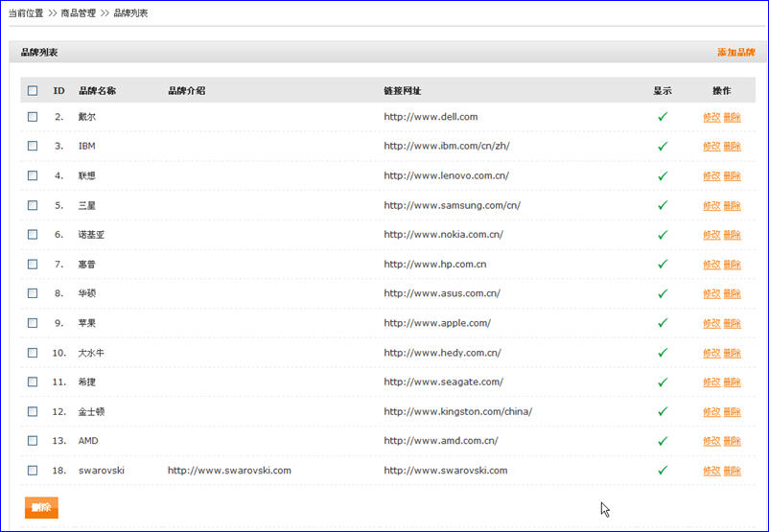
Task: Edit the 诺基亚 brand via 修改
Action: coord(711,235)
